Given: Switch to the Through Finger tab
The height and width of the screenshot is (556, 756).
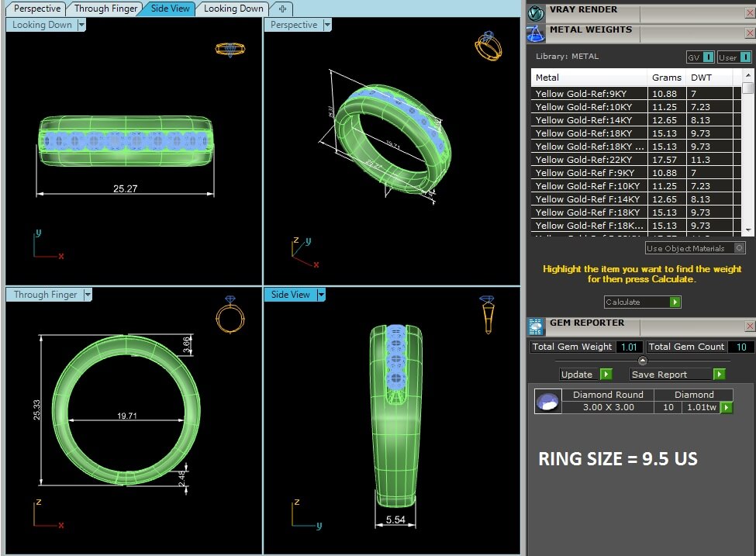Looking at the screenshot, I should [x=105, y=9].
